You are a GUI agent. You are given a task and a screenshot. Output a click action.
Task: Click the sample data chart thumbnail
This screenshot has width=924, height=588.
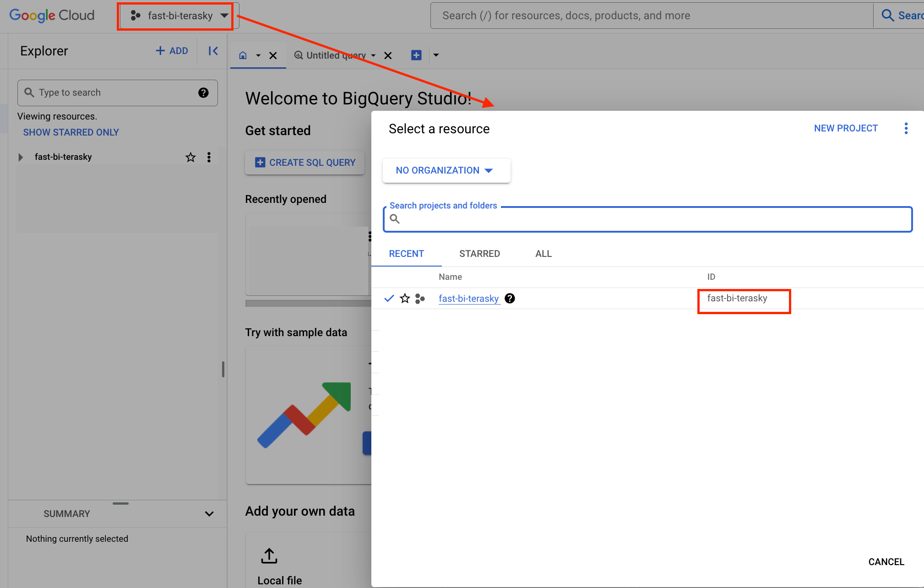(304, 414)
